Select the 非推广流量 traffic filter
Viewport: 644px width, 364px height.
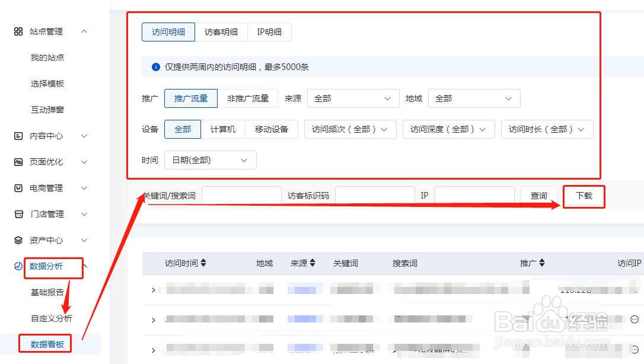click(247, 98)
